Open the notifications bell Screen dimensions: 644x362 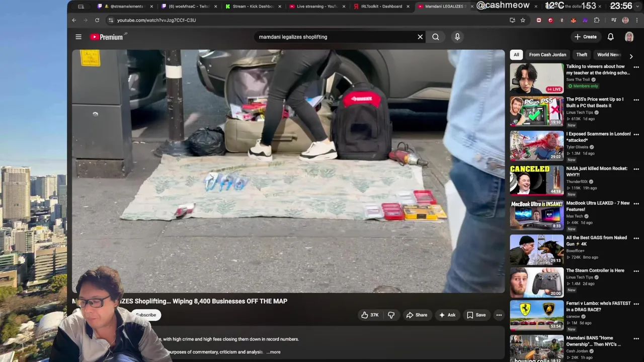tap(610, 37)
